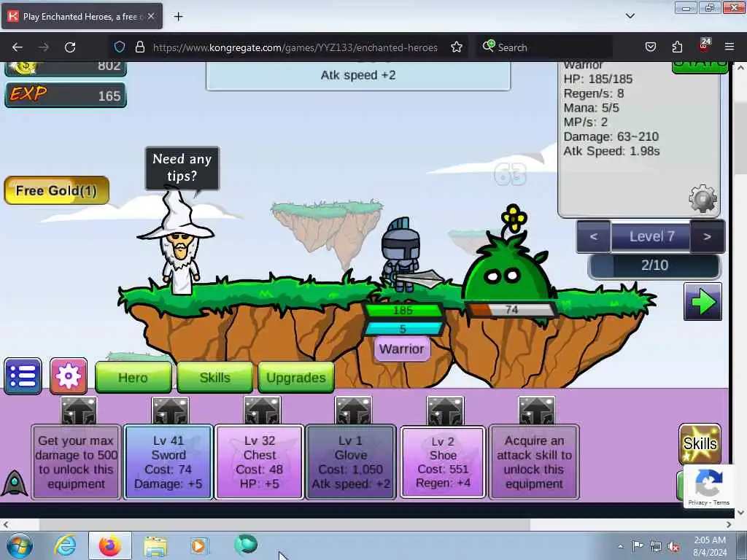Click the 2/10 stage progress bar
This screenshot has height=560, width=747.
(x=654, y=265)
